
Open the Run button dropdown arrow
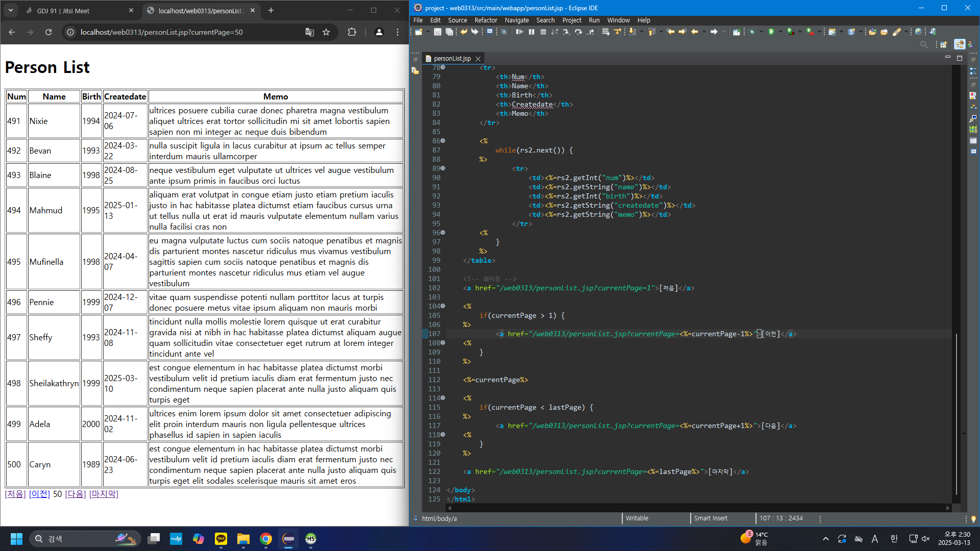click(x=780, y=32)
